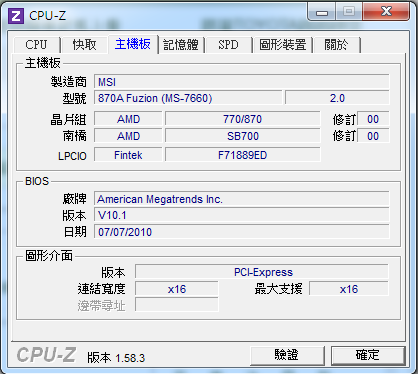Select the 主機板 tab
Image resolution: width=418 pixels, height=374 pixels.
coord(133,44)
